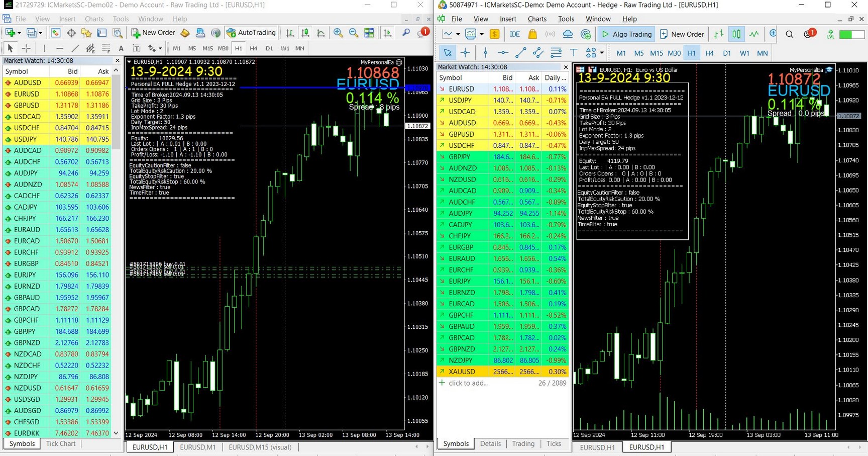Viewport: 868px width, 456px height.
Task: Switch to the Tick Chart tab
Action: (x=60, y=443)
